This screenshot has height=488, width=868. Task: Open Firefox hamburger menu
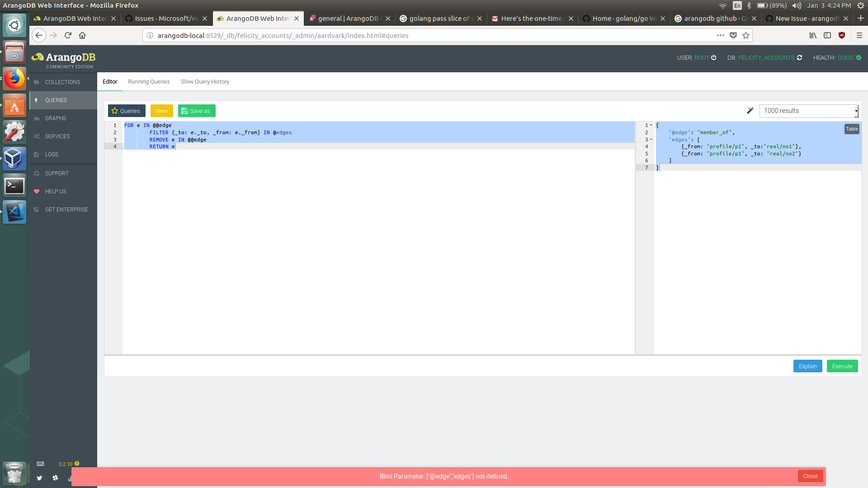click(859, 35)
